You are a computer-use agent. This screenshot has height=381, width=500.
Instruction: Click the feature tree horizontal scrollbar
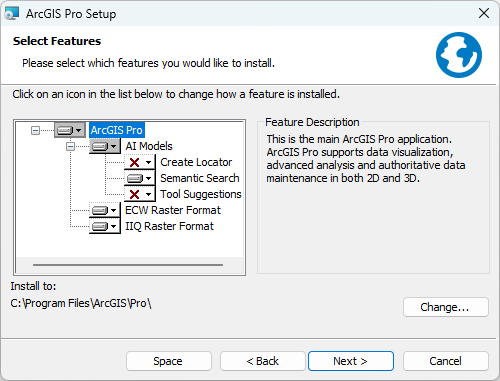pyautogui.click(x=128, y=265)
